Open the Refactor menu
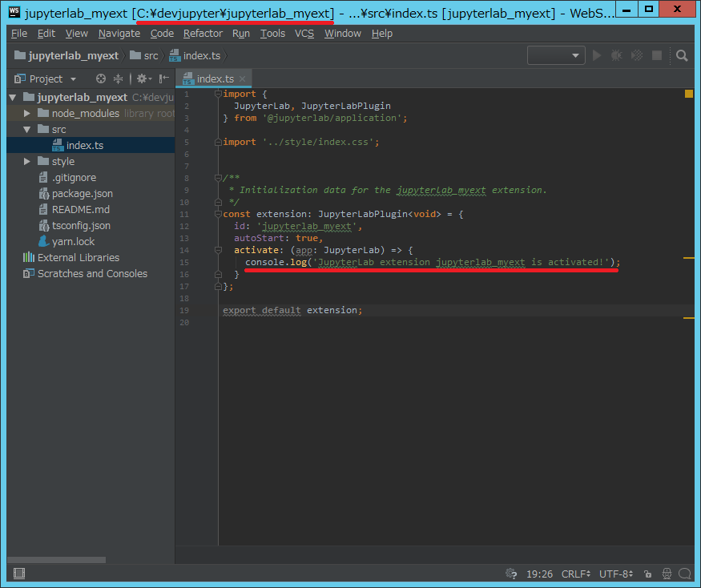The image size is (701, 588). click(203, 34)
